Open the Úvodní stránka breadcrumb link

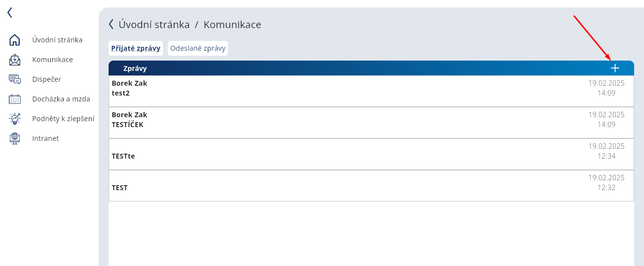pos(154,25)
